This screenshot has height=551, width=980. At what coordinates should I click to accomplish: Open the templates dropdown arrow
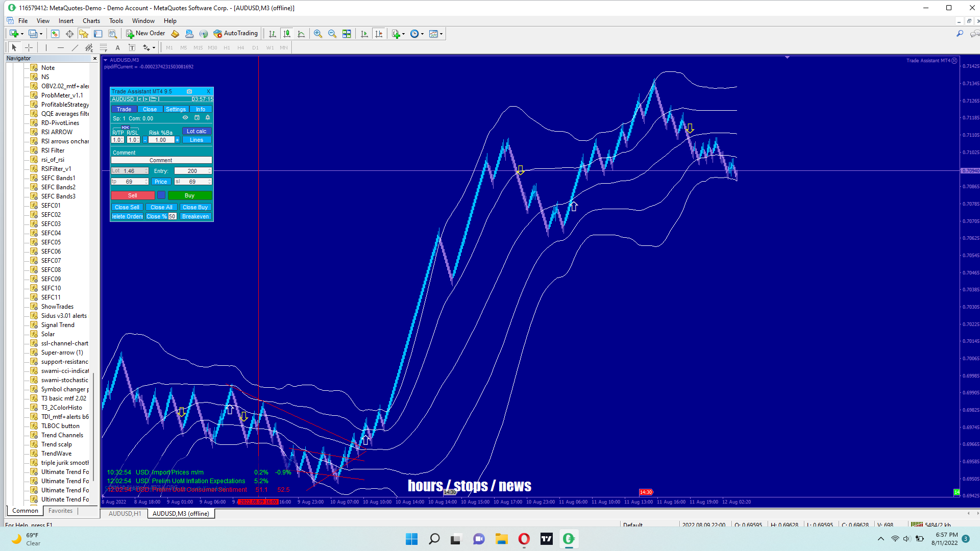click(442, 34)
